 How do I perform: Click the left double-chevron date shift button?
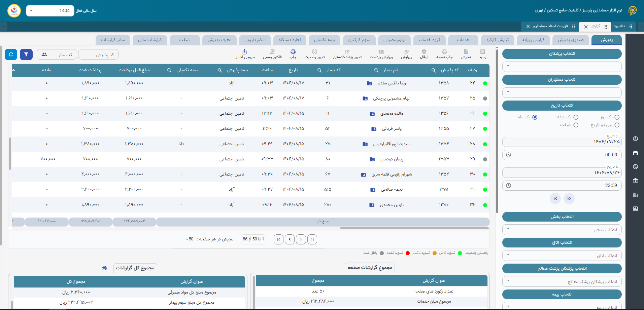tap(555, 199)
